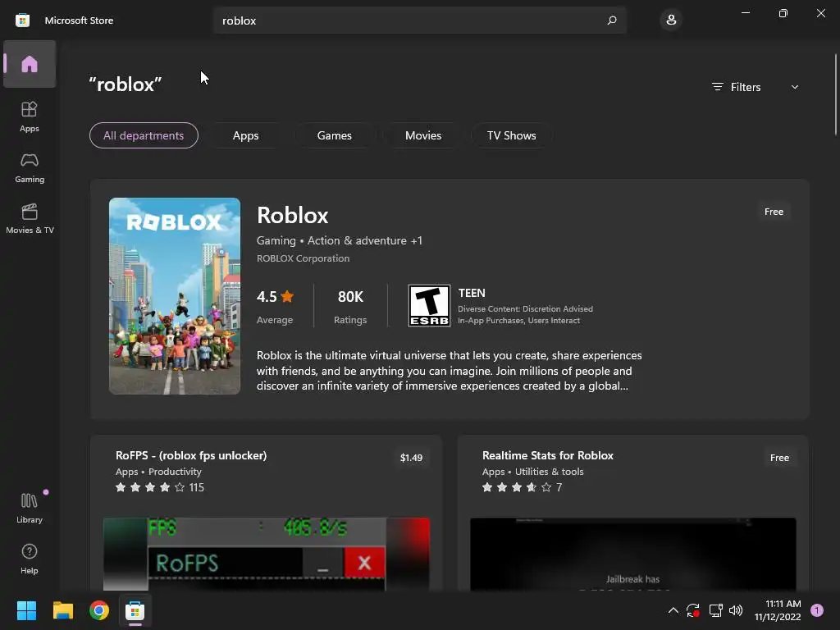Click the Roblox description paragraph

pos(449,371)
